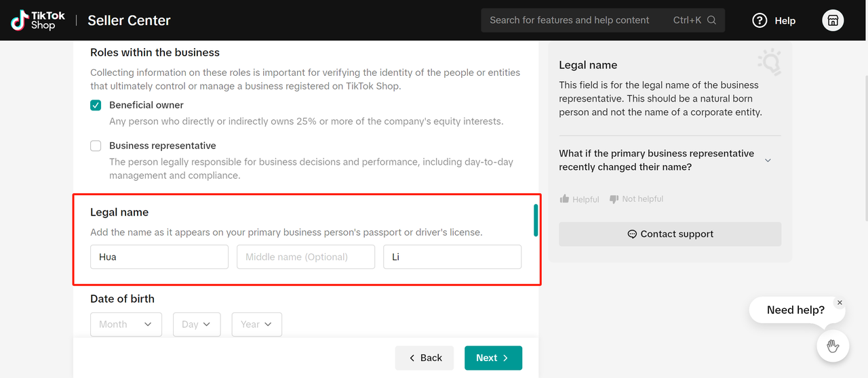Dismiss the Need help bubble
The height and width of the screenshot is (378, 868).
840,303
